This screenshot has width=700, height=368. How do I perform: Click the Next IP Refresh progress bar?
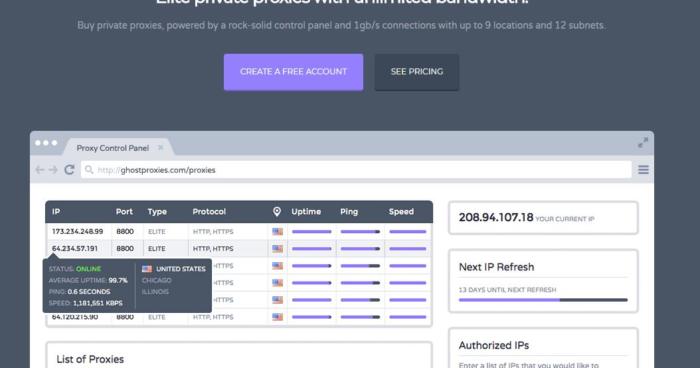(x=543, y=300)
